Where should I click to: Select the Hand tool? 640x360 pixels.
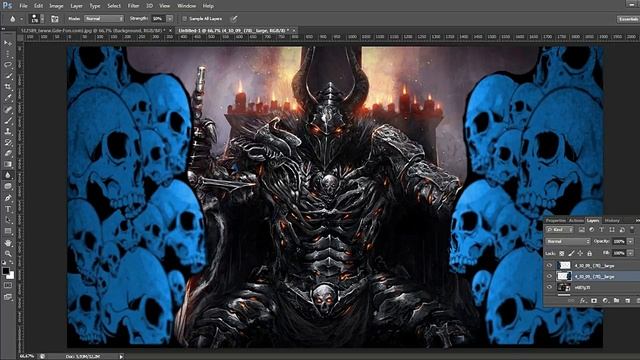8,243
